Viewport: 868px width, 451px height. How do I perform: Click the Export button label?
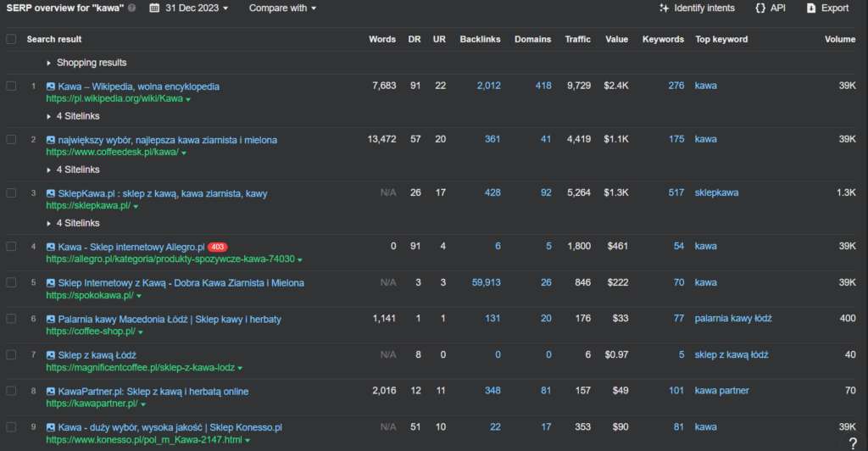pyautogui.click(x=835, y=8)
